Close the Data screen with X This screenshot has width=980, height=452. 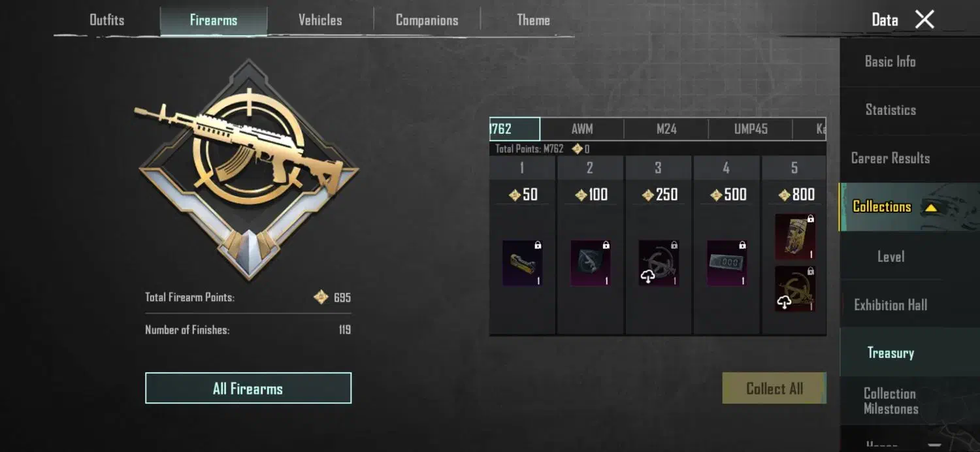click(x=924, y=19)
